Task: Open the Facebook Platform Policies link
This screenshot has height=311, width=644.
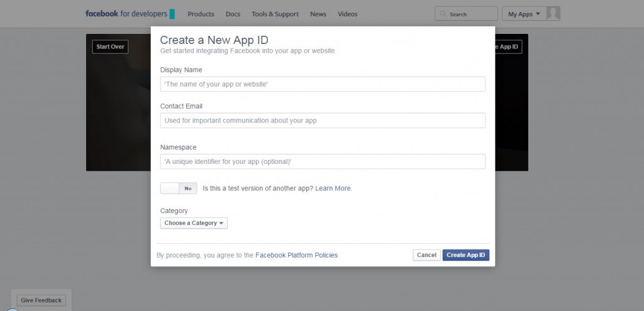Action: click(297, 255)
